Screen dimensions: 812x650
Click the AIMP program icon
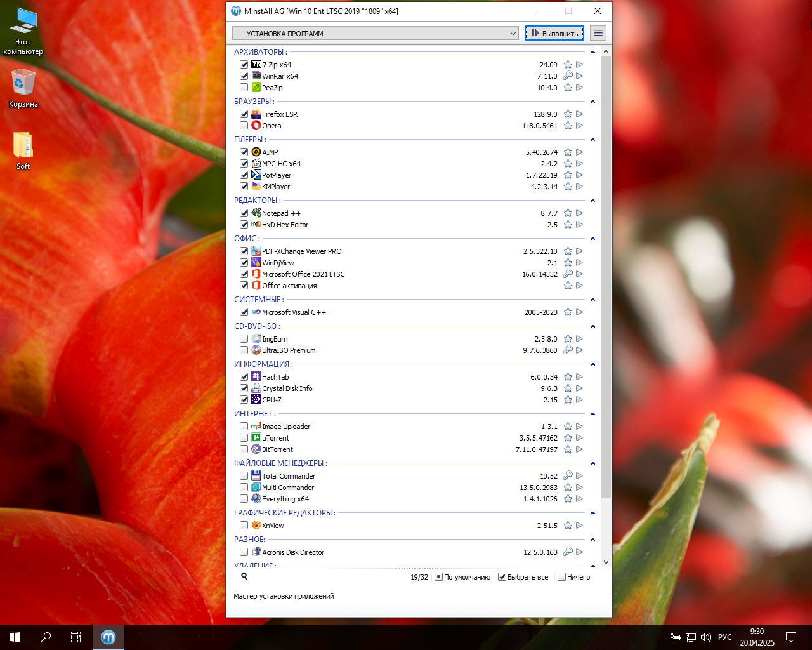tap(256, 152)
